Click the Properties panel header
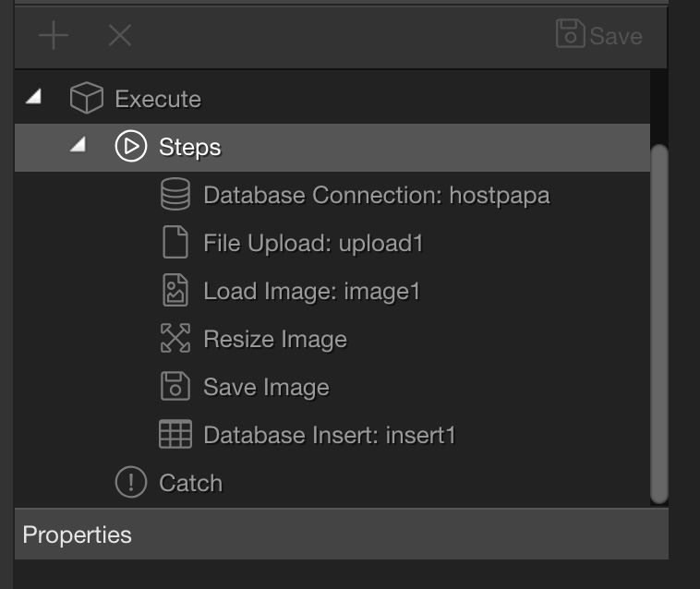Image resolution: width=700 pixels, height=589 pixels. tap(342, 535)
